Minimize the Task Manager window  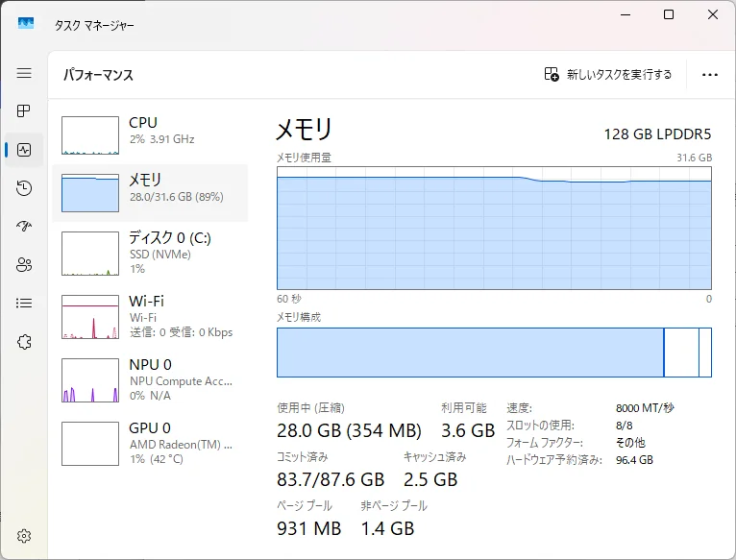(x=626, y=14)
